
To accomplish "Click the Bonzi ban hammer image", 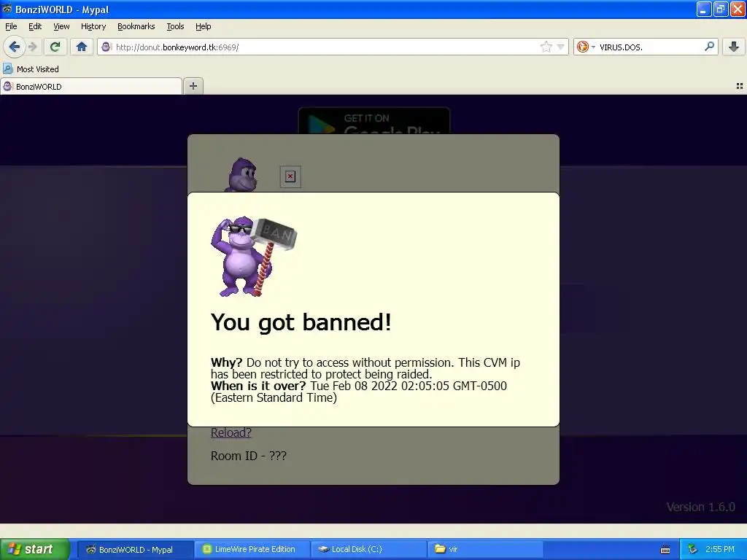I will [253, 256].
